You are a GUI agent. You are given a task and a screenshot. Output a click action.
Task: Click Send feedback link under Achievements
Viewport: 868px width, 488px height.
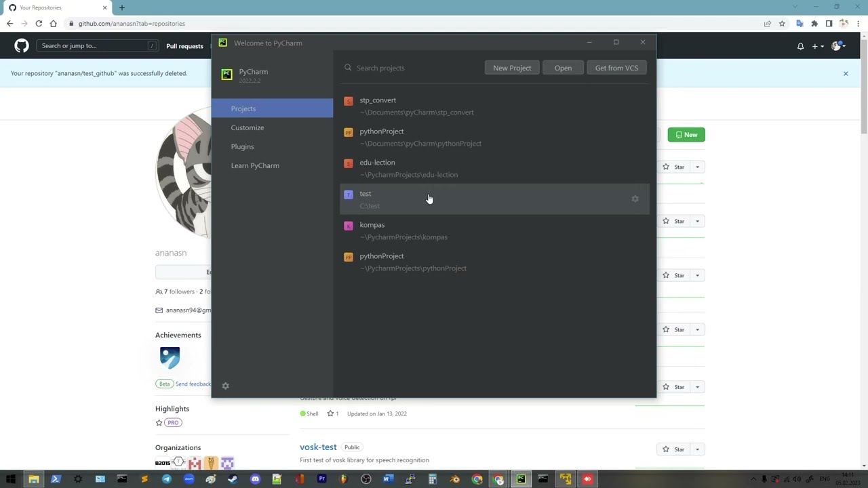click(x=193, y=384)
